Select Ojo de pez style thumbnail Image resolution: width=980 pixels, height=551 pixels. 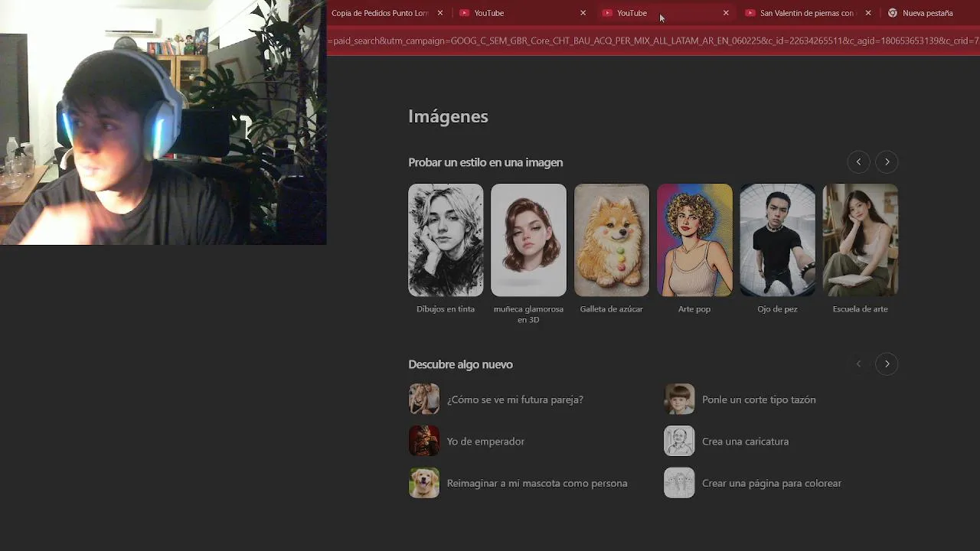pyautogui.click(x=777, y=240)
